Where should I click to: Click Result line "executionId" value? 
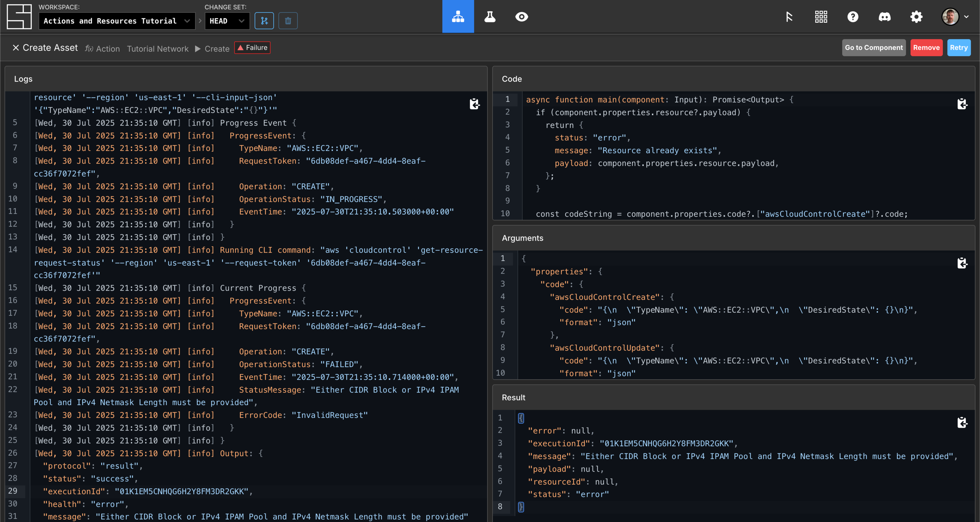(x=666, y=444)
